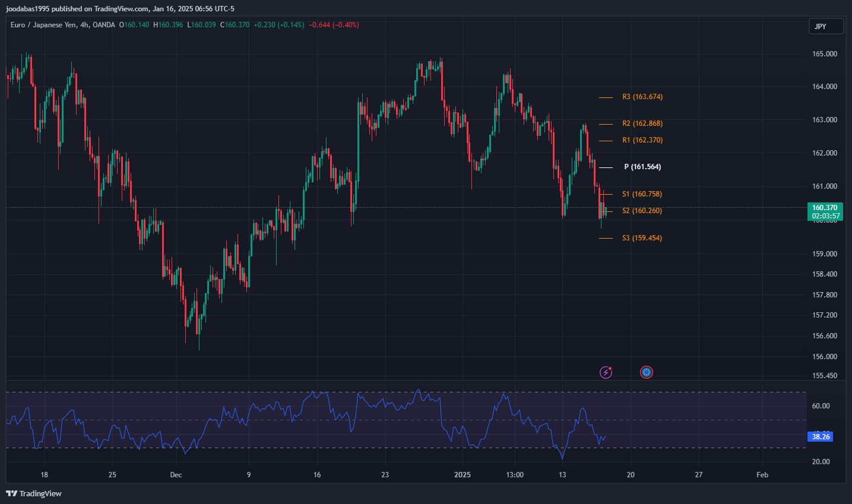
Task: Open the EU flag economic event icon
Action: (647, 372)
